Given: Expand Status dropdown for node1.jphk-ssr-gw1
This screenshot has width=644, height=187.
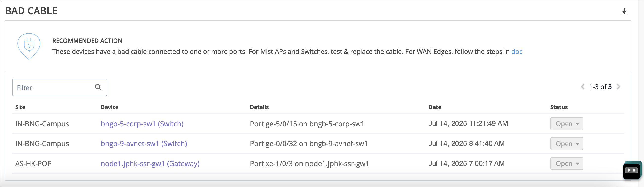Looking at the screenshot, I should click(x=567, y=164).
